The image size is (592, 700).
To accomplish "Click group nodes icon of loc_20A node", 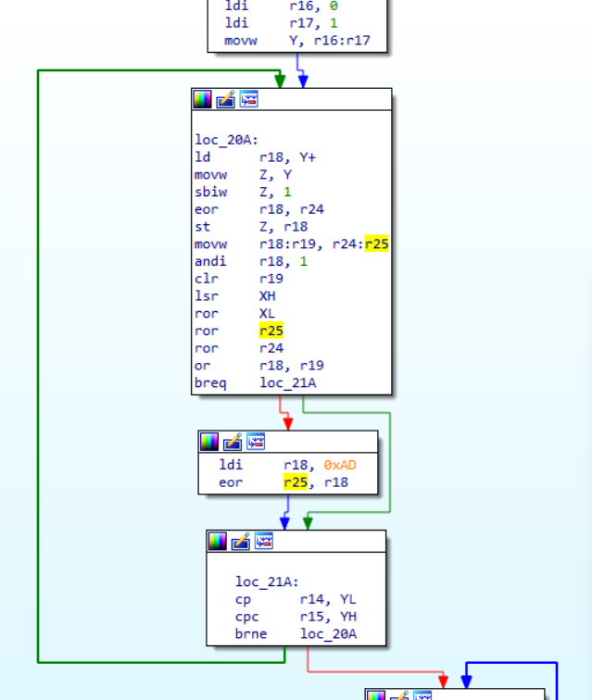I will 249,99.
